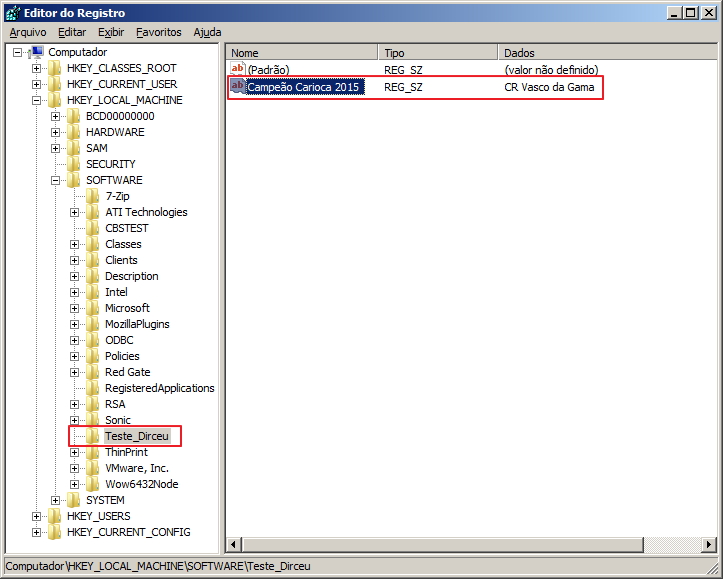This screenshot has width=723, height=579.
Task: Click the (Padrão) string value icon
Action: coord(237,69)
